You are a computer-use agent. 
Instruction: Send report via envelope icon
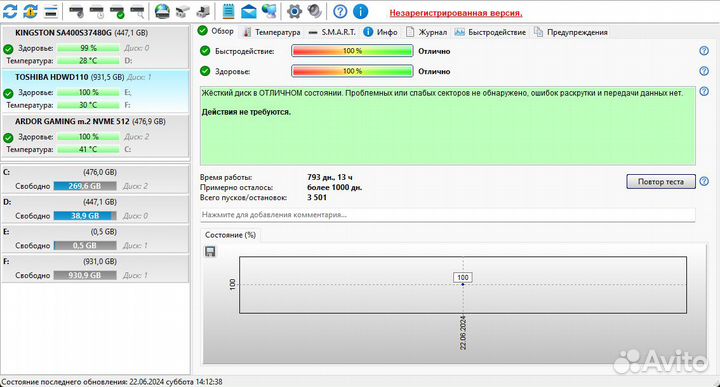pyautogui.click(x=248, y=11)
